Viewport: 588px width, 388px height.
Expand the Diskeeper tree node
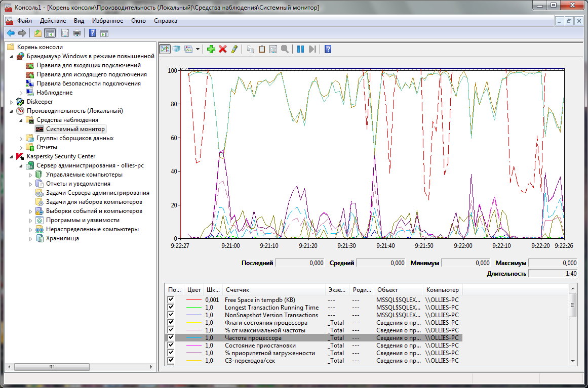[12, 102]
